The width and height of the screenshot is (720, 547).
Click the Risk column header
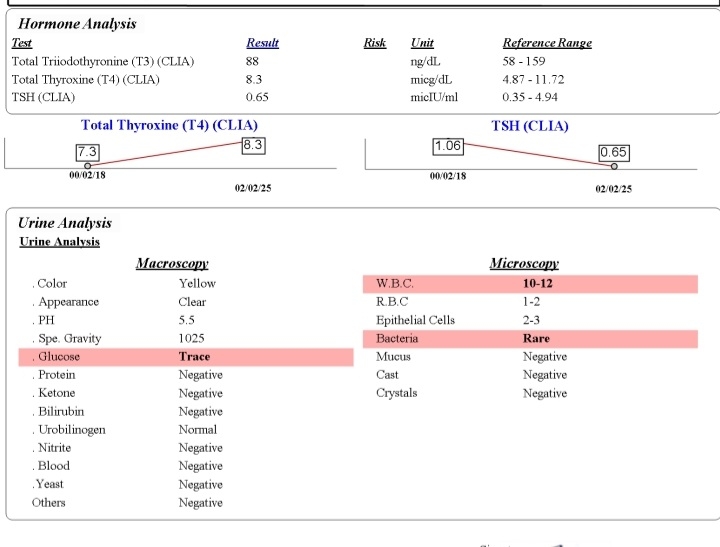375,43
